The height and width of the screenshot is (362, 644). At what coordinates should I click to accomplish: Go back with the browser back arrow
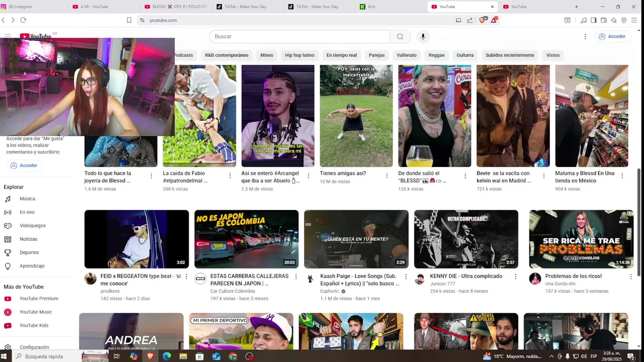click(4, 20)
